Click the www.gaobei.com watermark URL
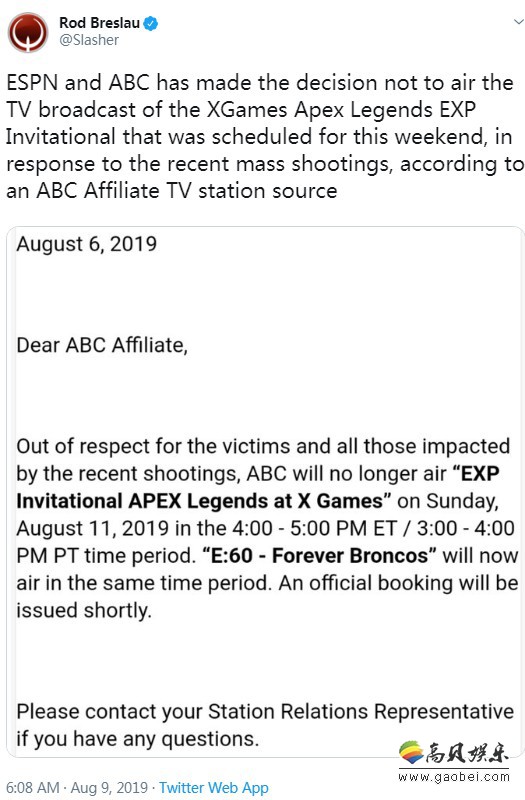Image resolution: width=525 pixels, height=800 pixels. pos(454,777)
